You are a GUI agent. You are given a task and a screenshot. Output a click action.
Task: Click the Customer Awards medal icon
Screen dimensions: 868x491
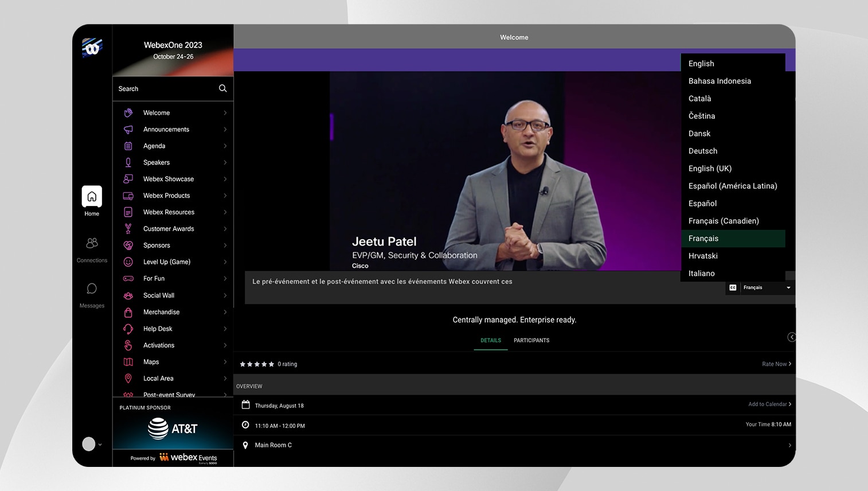coord(128,229)
